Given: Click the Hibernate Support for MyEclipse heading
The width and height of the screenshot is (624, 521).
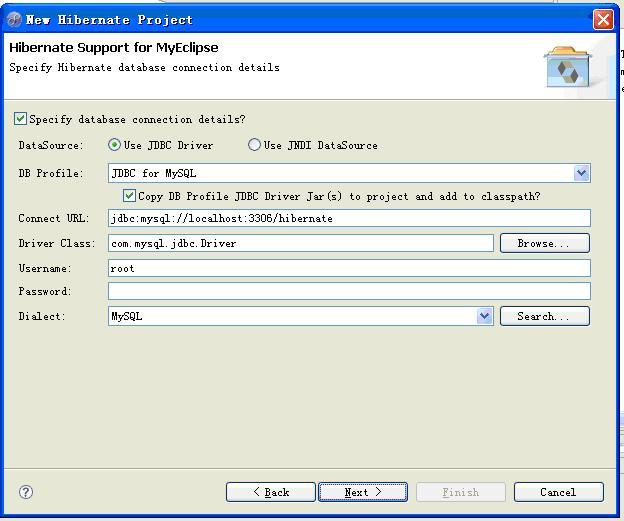Looking at the screenshot, I should (114, 48).
